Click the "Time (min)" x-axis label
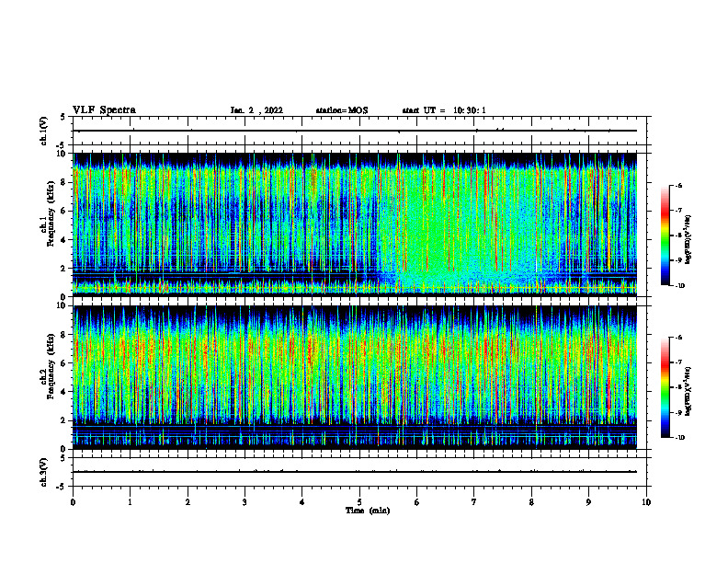Viewport: 728px width, 563px height. pyautogui.click(x=368, y=511)
